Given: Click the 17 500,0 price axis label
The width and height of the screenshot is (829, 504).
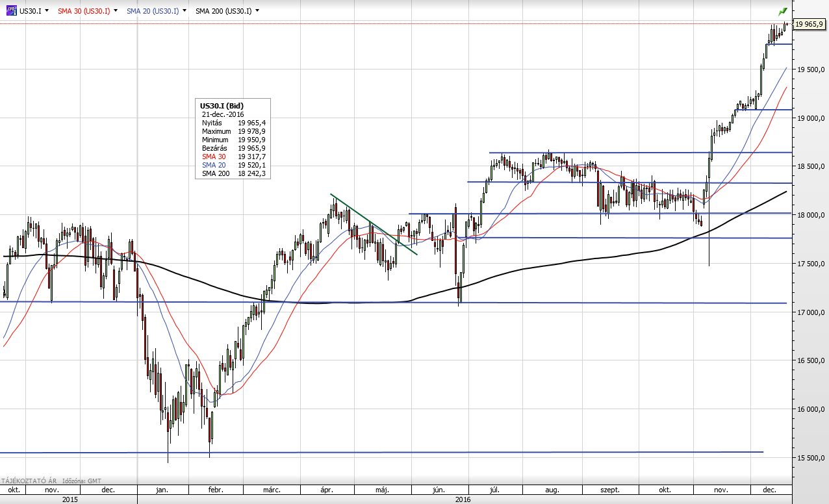Looking at the screenshot, I should (x=811, y=264).
